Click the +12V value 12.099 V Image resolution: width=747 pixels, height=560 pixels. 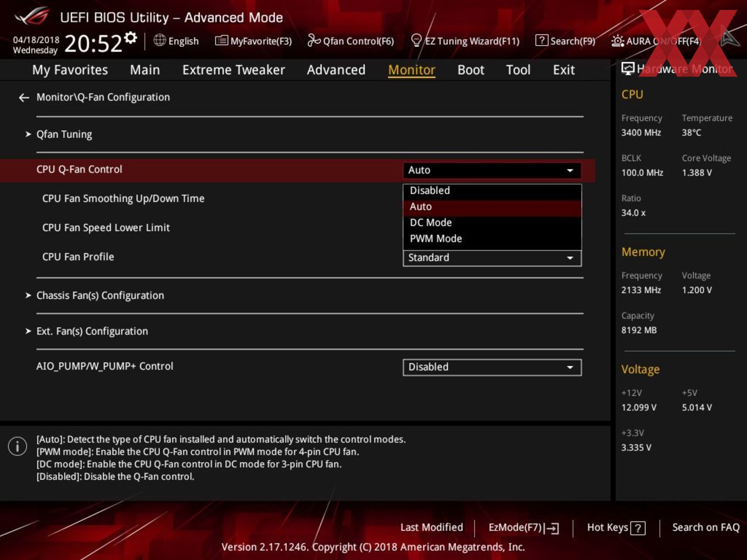pos(639,407)
